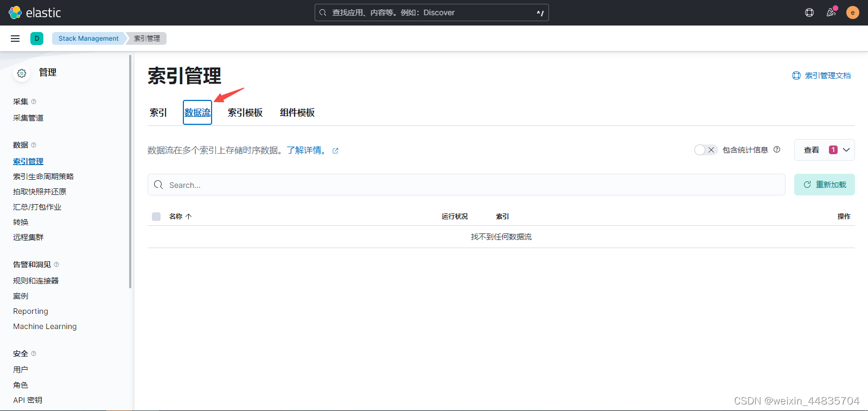Open API 密钥 in sidebar
This screenshot has height=411, width=868.
point(28,400)
